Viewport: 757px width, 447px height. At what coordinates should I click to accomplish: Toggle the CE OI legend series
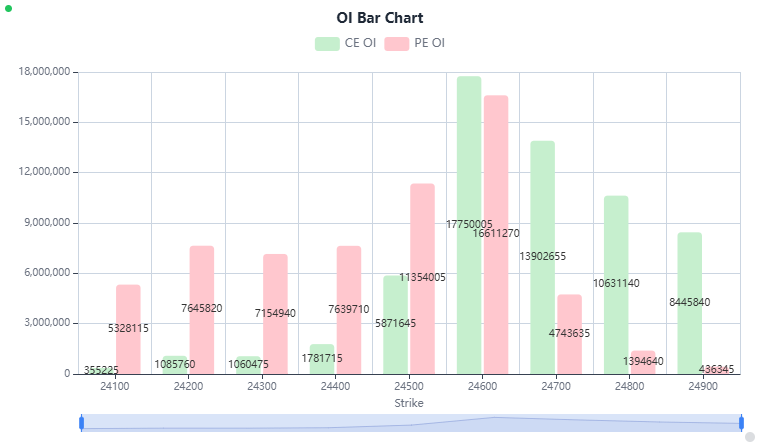pyautogui.click(x=345, y=43)
